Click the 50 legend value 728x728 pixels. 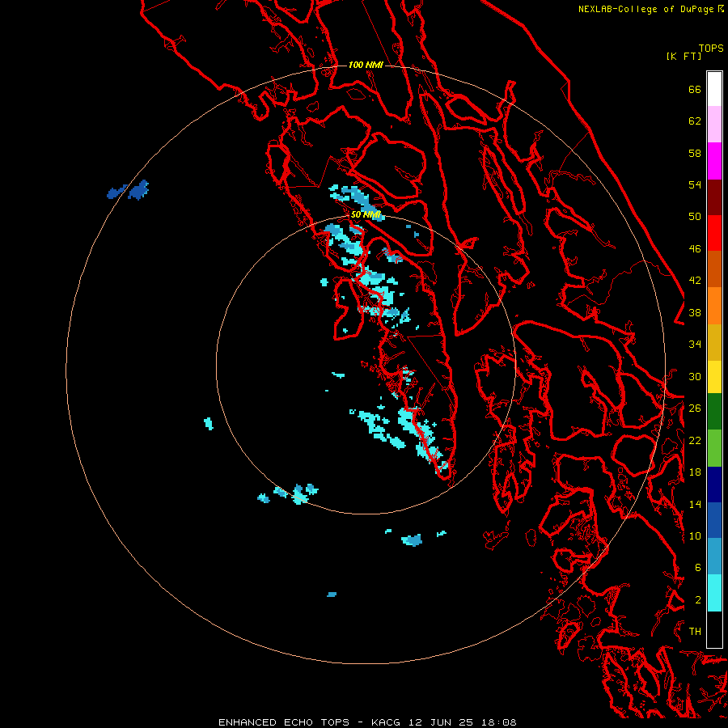(695, 217)
